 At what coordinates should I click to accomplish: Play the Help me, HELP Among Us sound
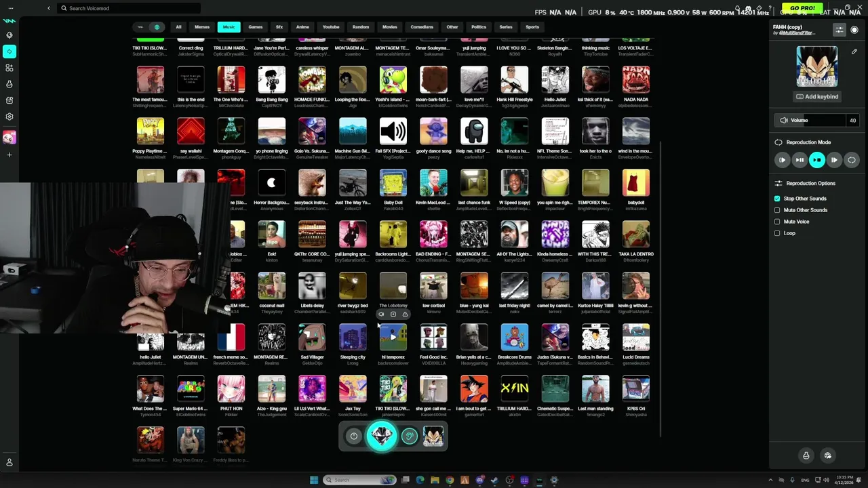[x=474, y=131]
